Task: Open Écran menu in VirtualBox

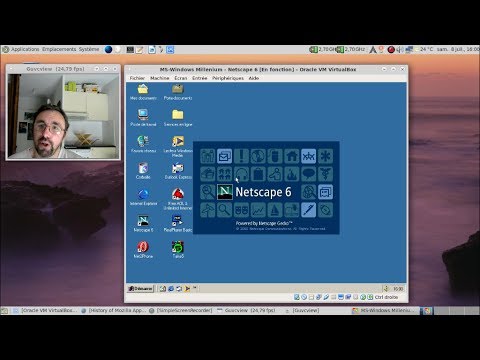Action: tap(181, 78)
